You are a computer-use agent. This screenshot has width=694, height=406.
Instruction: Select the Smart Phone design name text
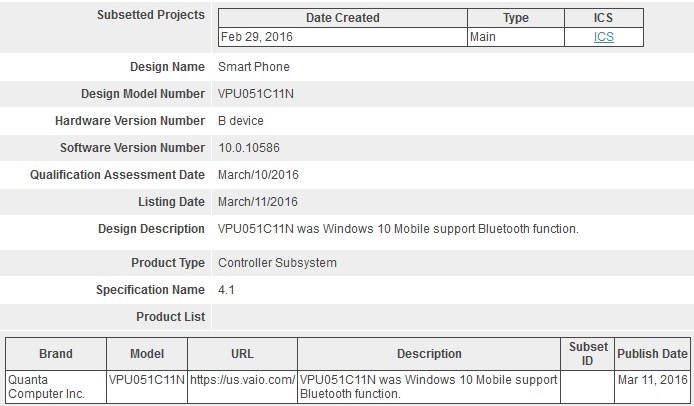pos(254,67)
